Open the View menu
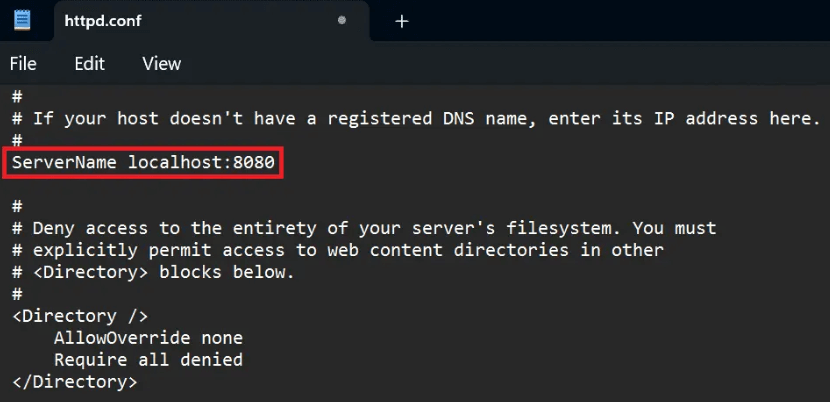This screenshot has width=830, height=402. click(x=161, y=64)
